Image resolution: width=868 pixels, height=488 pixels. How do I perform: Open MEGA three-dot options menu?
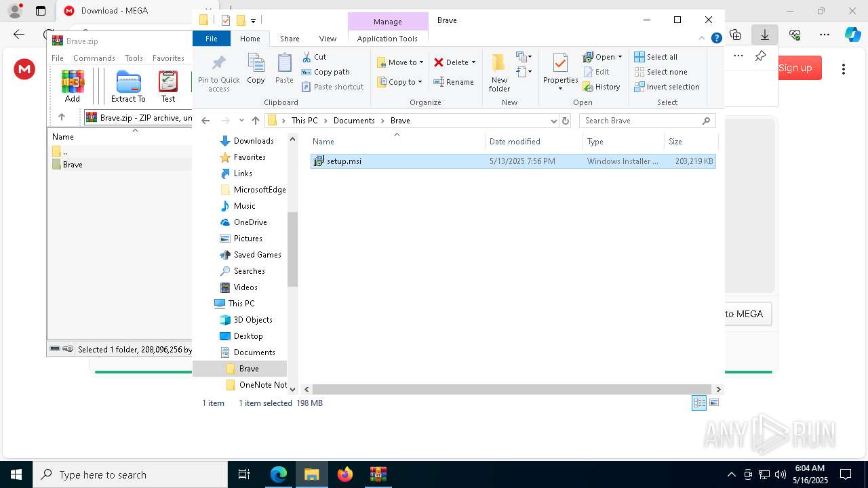(x=844, y=68)
